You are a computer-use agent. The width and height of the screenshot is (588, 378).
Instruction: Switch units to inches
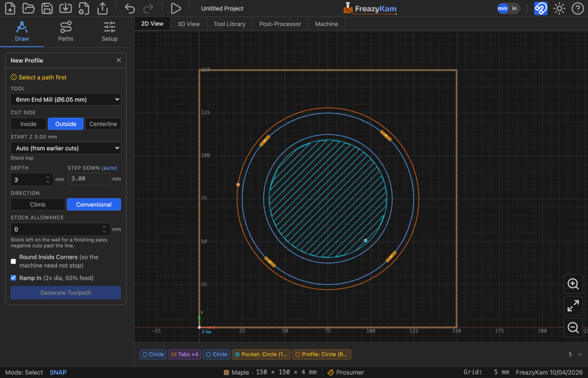pyautogui.click(x=514, y=8)
